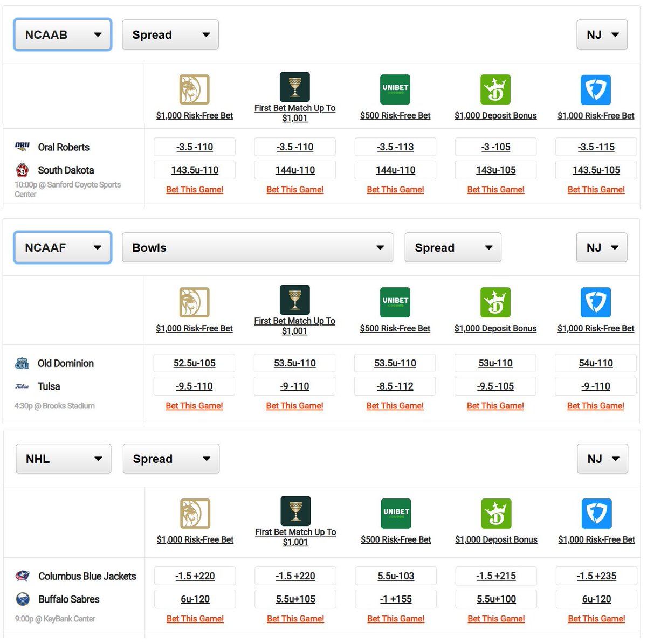Select the 5.5u-103 total odds
The image size is (647, 644).
[396, 576]
